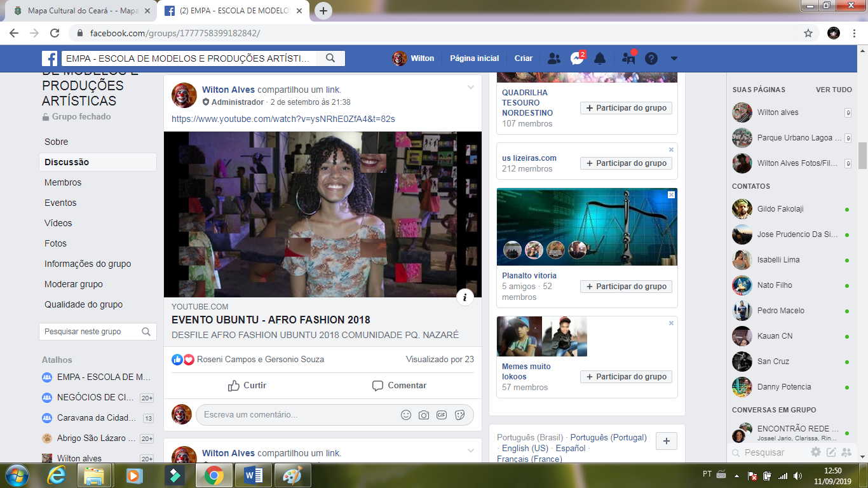Image resolution: width=868 pixels, height=488 pixels.
Task: Add a language with the plus button
Action: coord(666,441)
